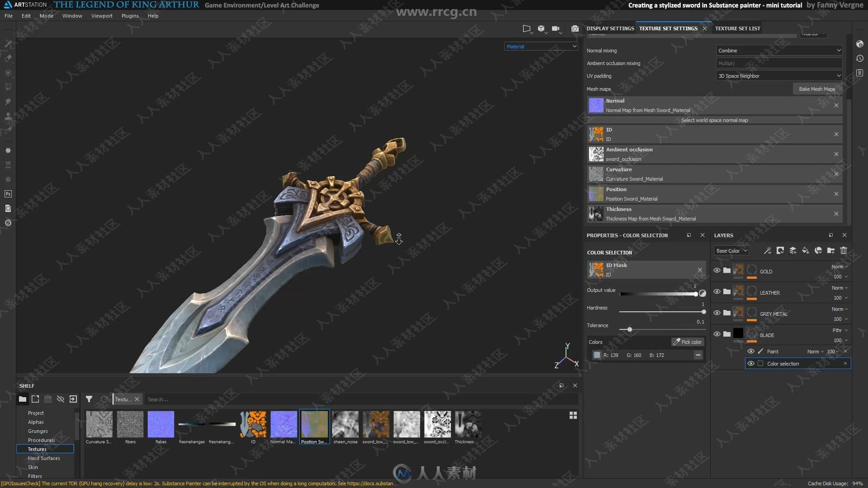Open the Plugins menu
Viewport: 868px width, 488px height.
(x=130, y=16)
